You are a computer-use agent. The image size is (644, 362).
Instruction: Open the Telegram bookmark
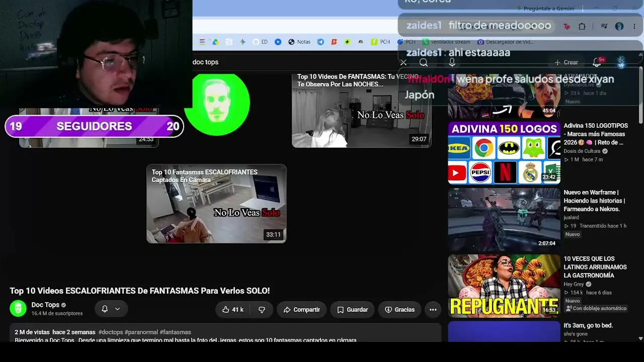tap(320, 42)
